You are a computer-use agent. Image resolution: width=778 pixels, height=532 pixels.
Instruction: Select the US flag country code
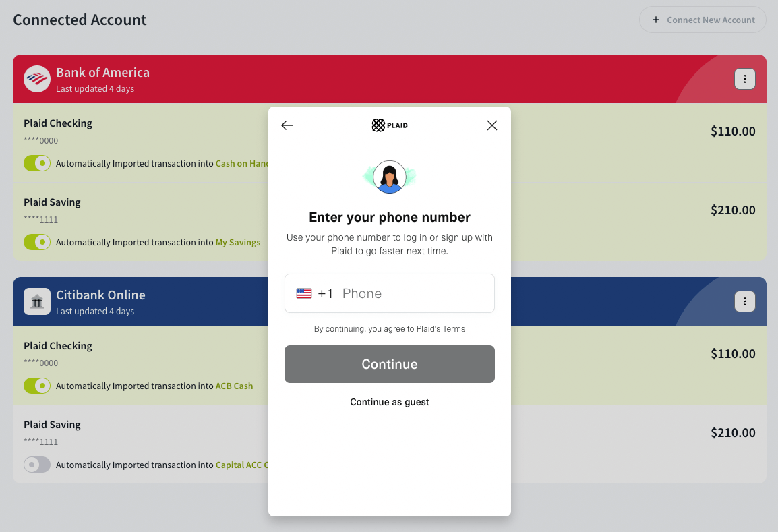tap(304, 293)
